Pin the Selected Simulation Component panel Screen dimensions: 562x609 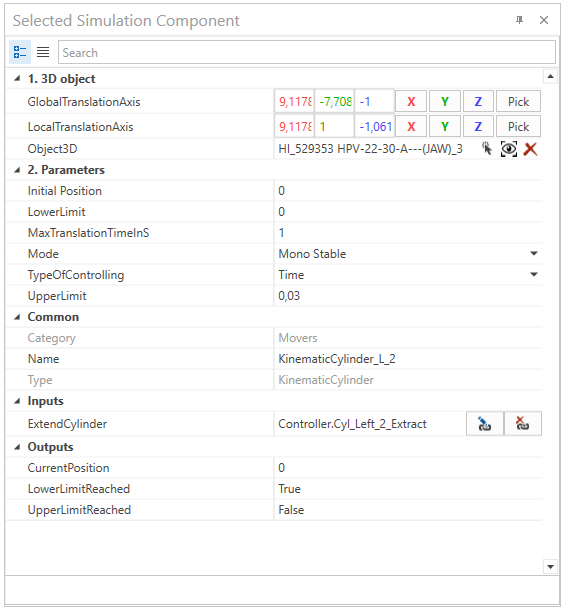point(519,20)
